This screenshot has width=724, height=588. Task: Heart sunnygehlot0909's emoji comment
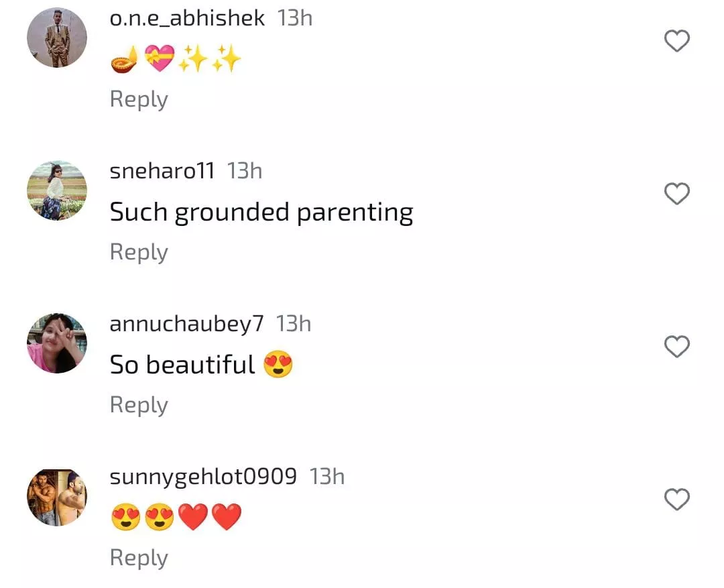point(676,499)
